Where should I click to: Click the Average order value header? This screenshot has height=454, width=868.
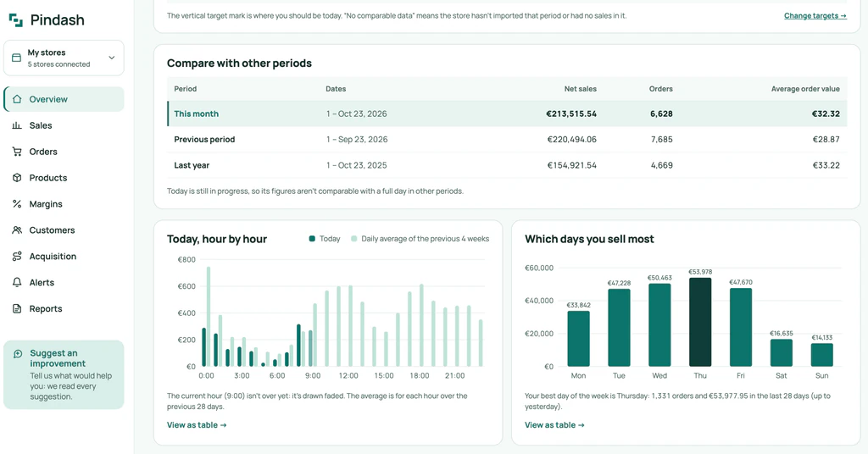point(805,88)
